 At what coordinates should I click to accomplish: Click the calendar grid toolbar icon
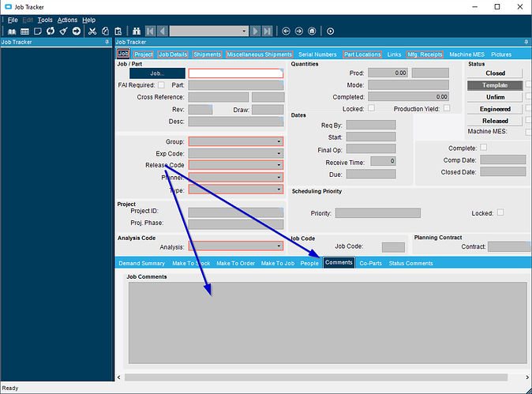24,32
